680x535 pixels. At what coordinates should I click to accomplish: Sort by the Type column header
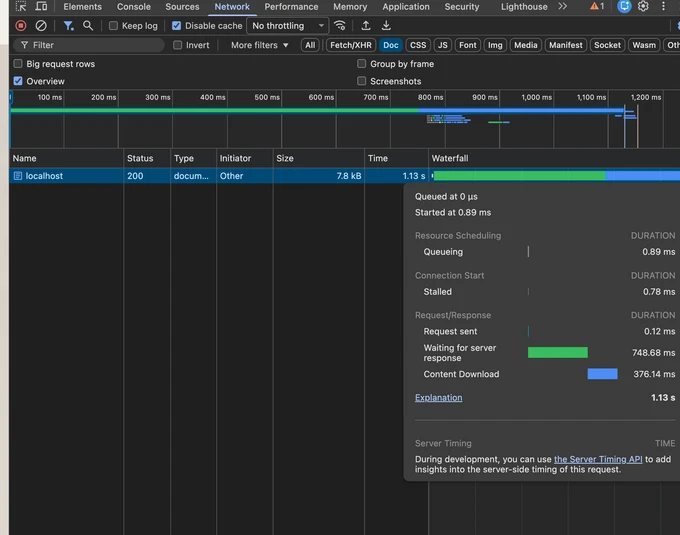193,158
